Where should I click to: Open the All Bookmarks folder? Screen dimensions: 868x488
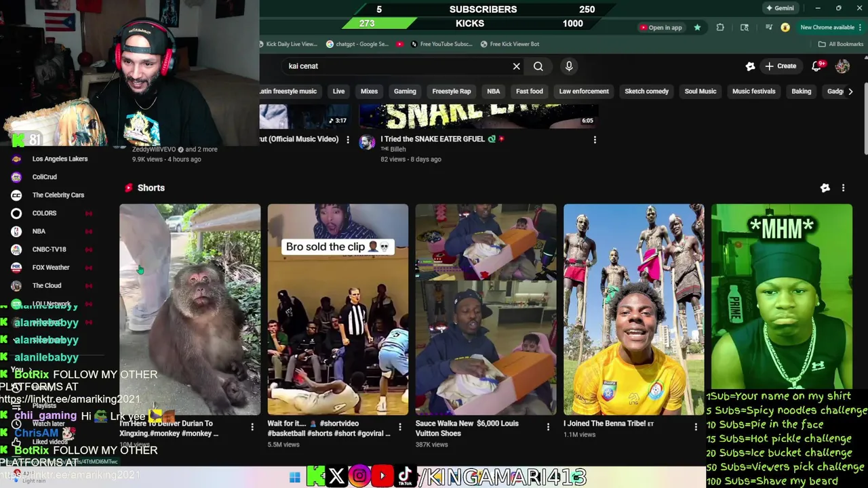[841, 44]
